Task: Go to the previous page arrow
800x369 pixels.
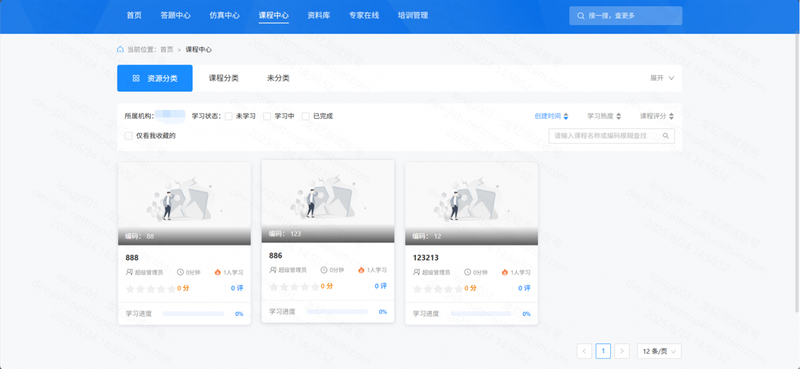Action: click(x=584, y=351)
